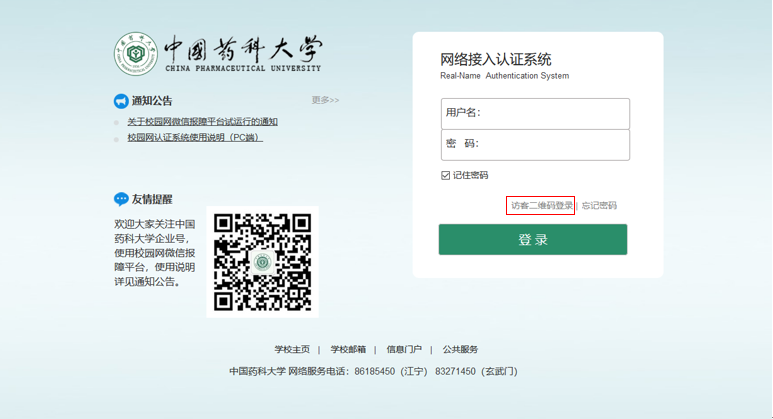Open the 关于校园网微信报障平台试运行的通知 notice
773x419 pixels.
202,122
